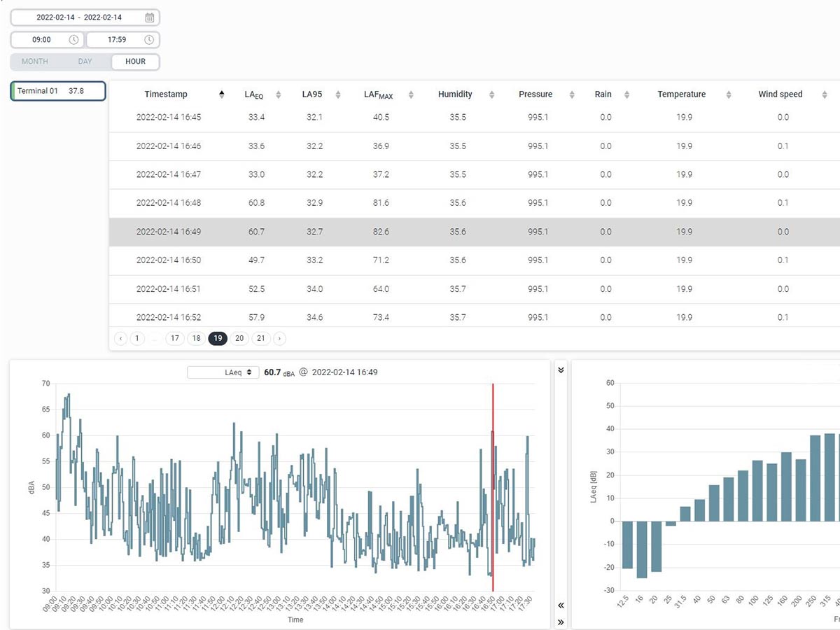Sort by Timestamp column arrow

(222, 94)
